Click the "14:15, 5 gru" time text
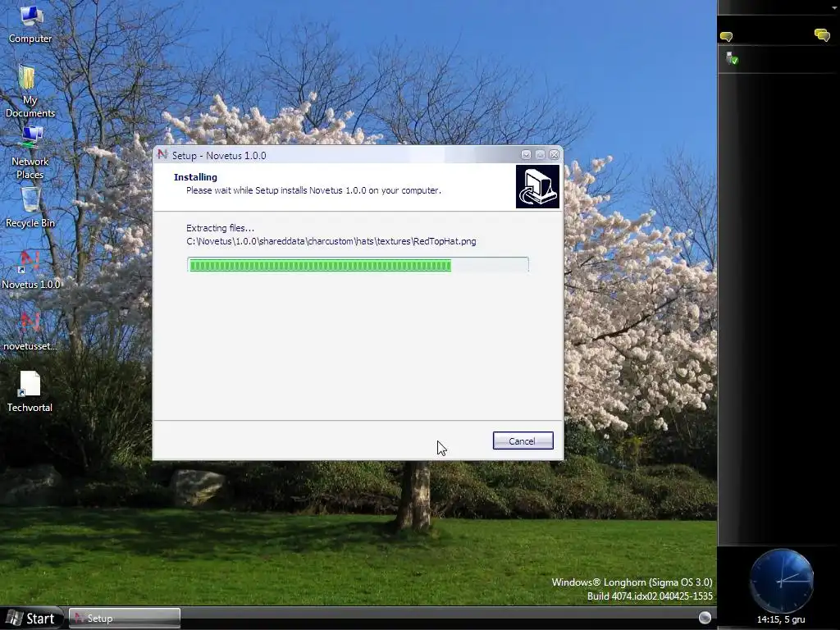 [x=781, y=619]
